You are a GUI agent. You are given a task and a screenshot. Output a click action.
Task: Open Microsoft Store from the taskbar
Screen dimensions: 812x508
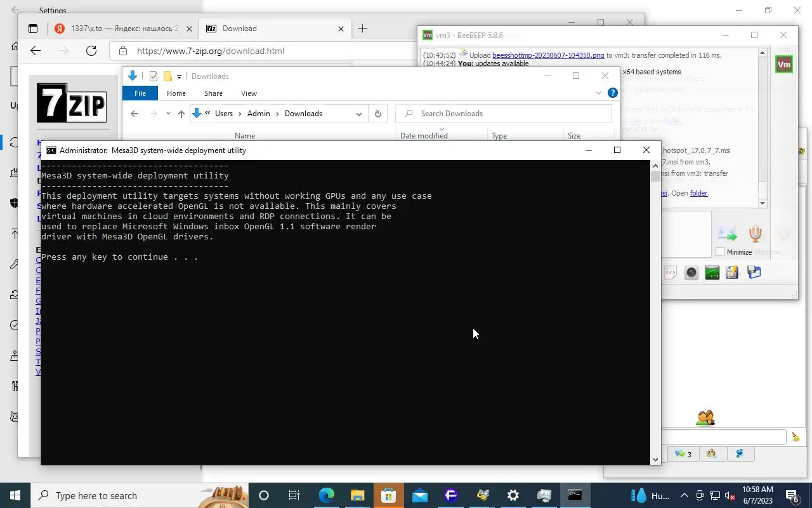click(389, 495)
